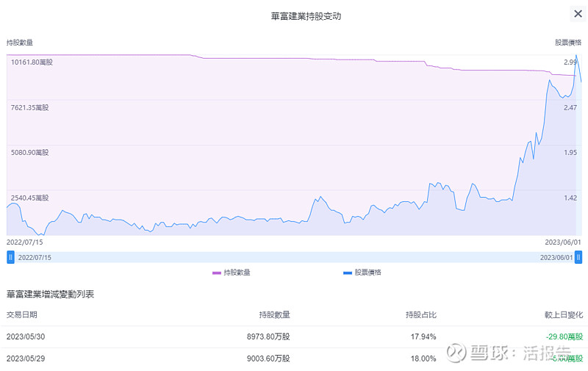
Task: Select the 2023/05/30 date cell
Action: [26, 336]
